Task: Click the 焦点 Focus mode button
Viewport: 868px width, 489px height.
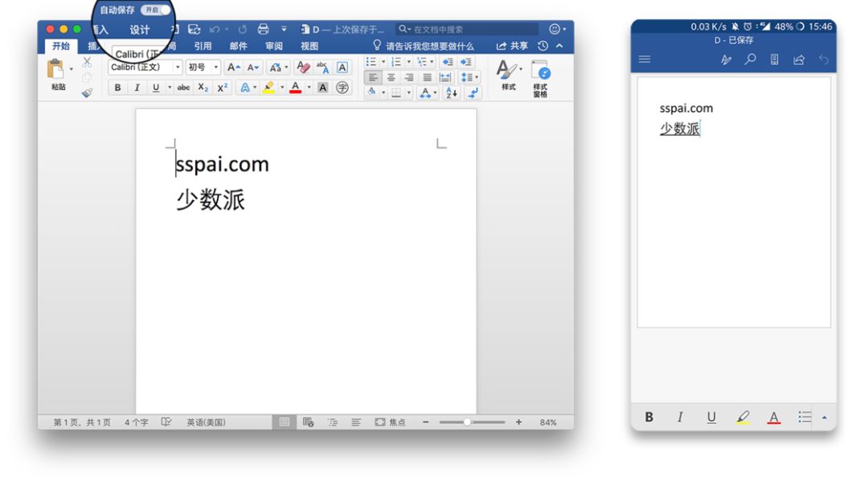Action: tap(391, 422)
